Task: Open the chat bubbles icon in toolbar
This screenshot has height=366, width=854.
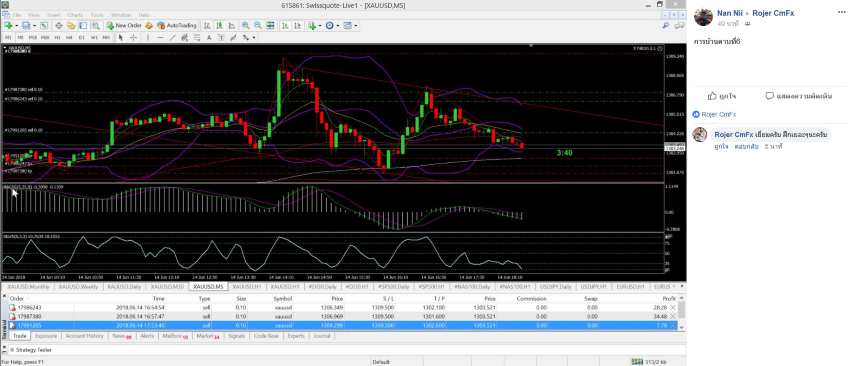Action: tap(679, 26)
